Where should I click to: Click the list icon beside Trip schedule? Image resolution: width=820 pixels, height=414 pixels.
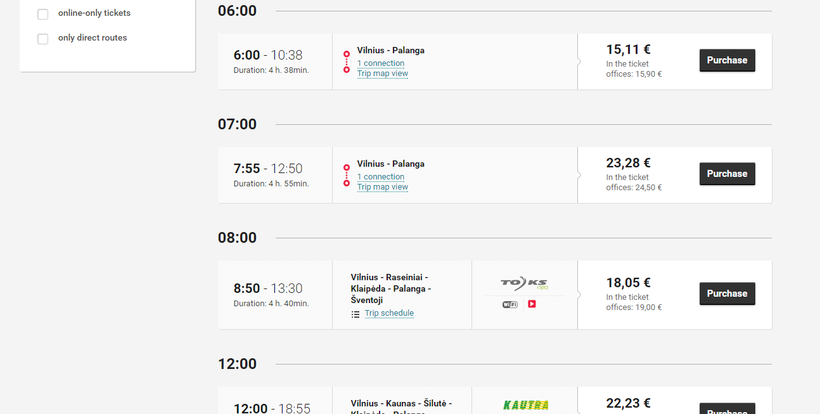355,314
